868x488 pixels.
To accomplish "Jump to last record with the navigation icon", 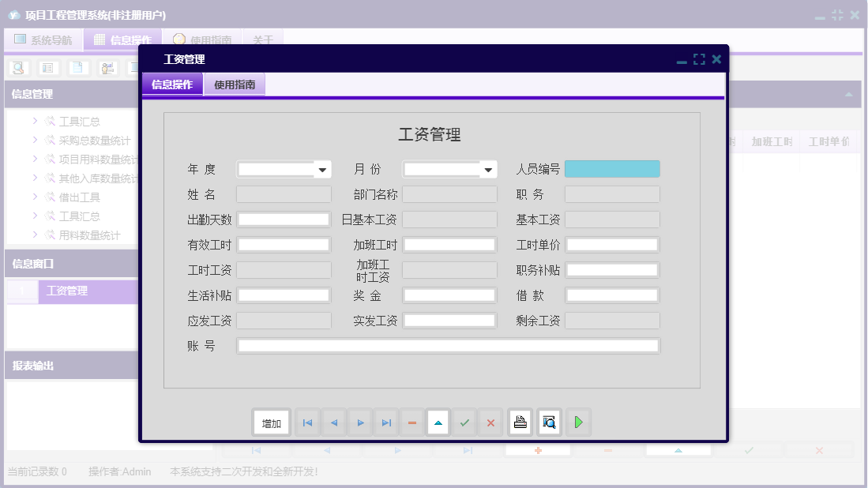I will pyautogui.click(x=385, y=422).
